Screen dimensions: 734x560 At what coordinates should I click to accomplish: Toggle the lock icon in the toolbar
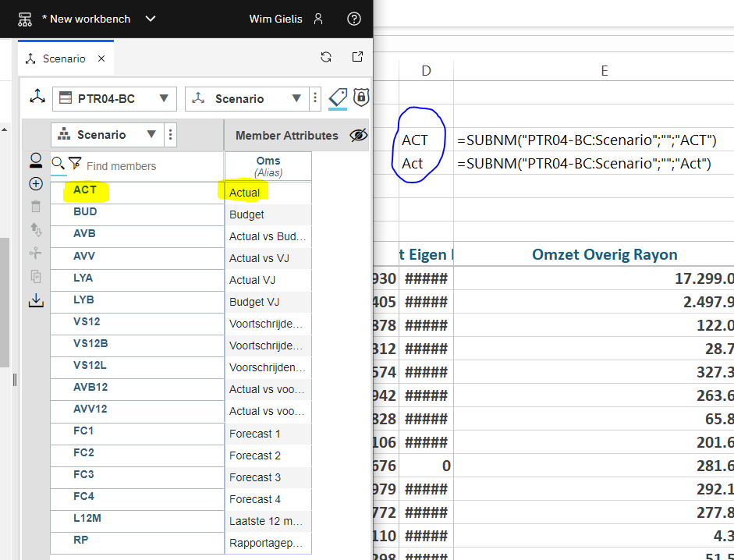pyautogui.click(x=360, y=97)
